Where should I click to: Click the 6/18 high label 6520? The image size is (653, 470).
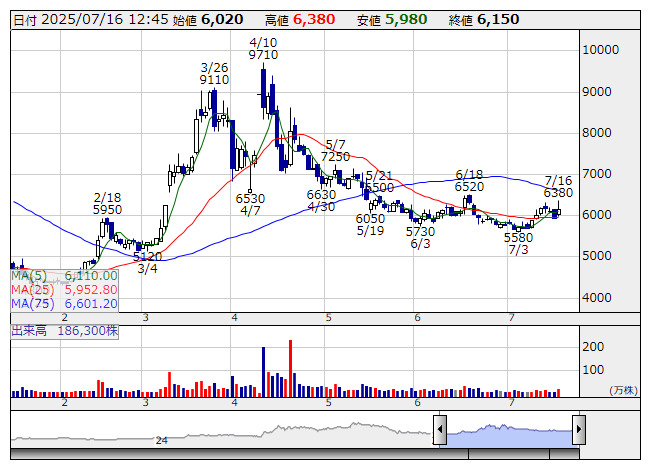(x=469, y=186)
